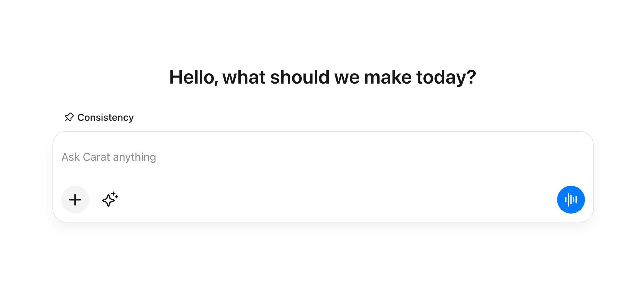Select the Consistency label

coord(105,117)
